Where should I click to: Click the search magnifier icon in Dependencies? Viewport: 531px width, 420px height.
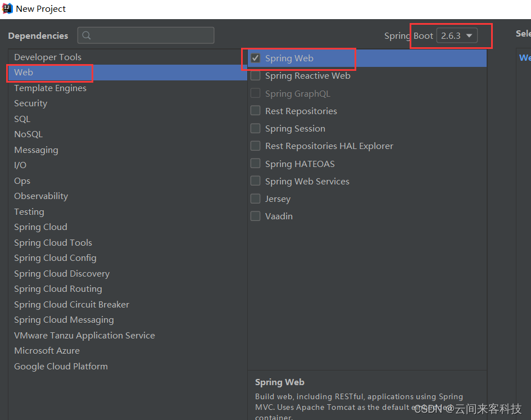coord(87,35)
